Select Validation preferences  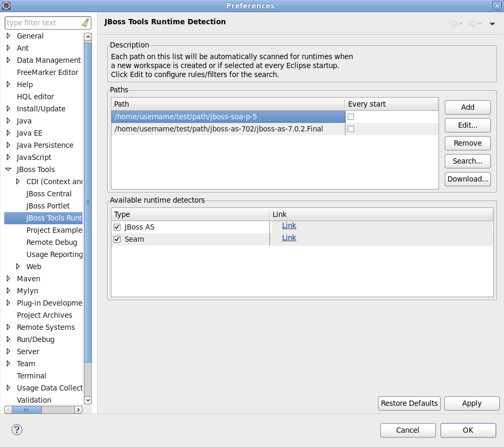coord(34,400)
